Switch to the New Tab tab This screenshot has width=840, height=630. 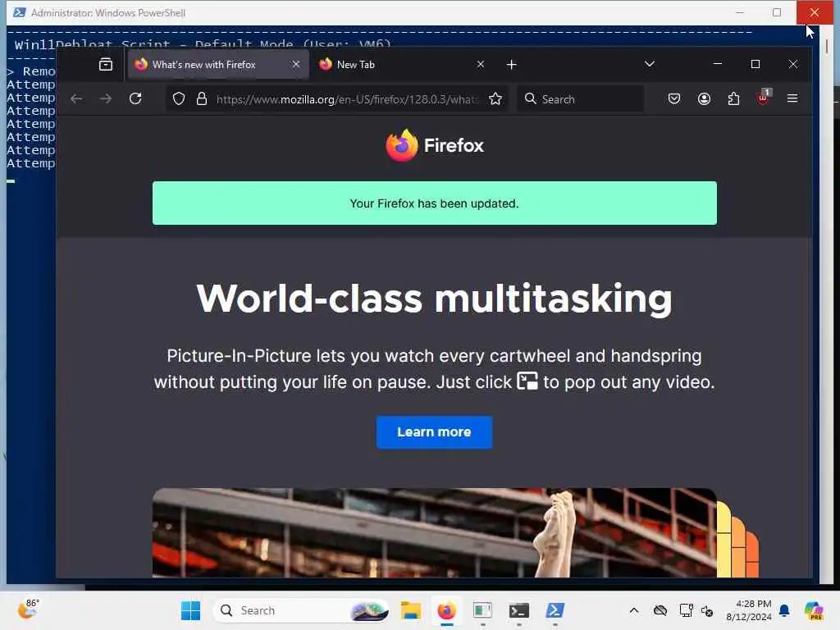pyautogui.click(x=402, y=65)
